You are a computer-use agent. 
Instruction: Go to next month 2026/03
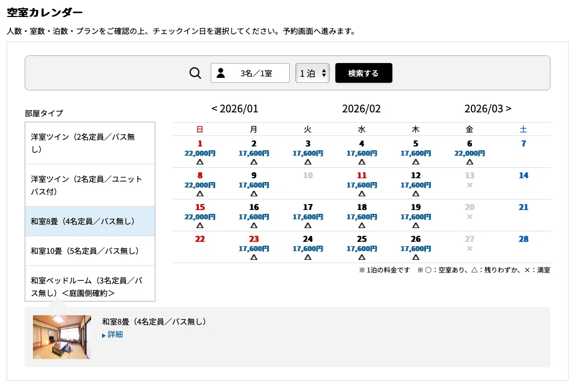tap(488, 109)
